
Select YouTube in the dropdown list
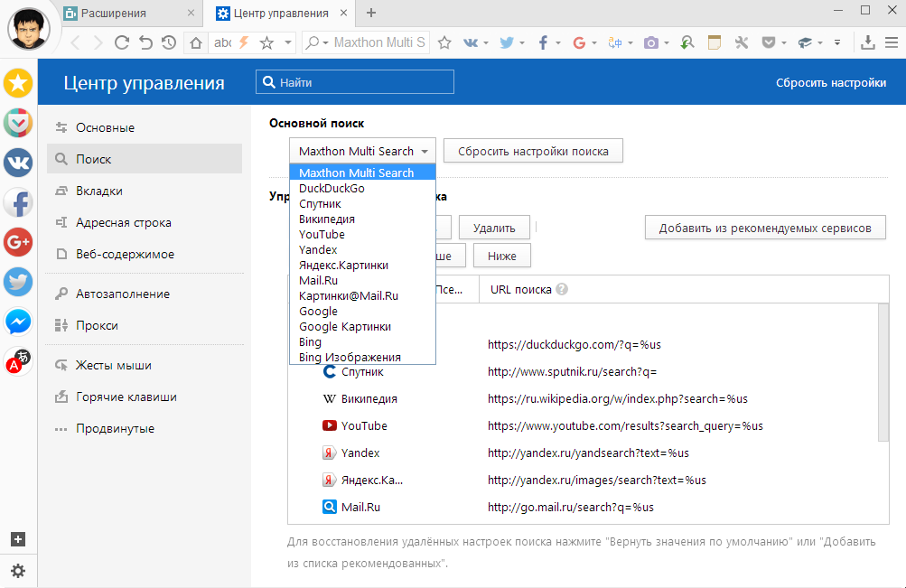[362, 235]
